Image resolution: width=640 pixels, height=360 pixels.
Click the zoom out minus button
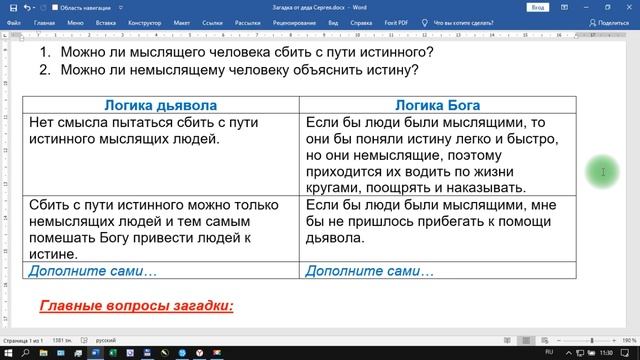(559, 340)
